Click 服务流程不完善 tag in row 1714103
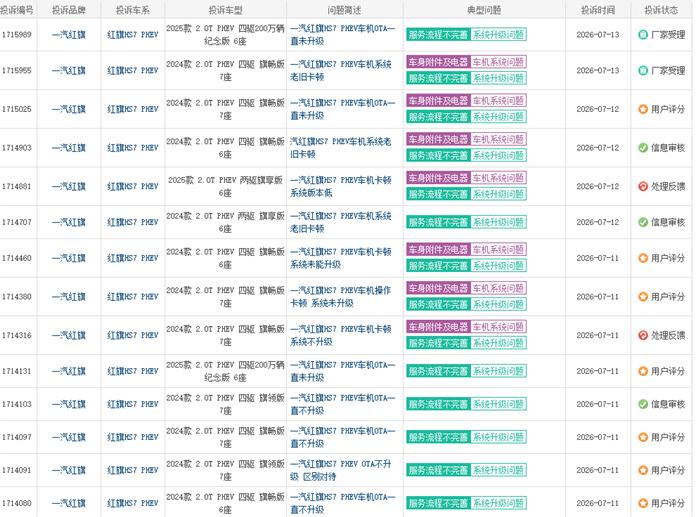 (x=438, y=404)
